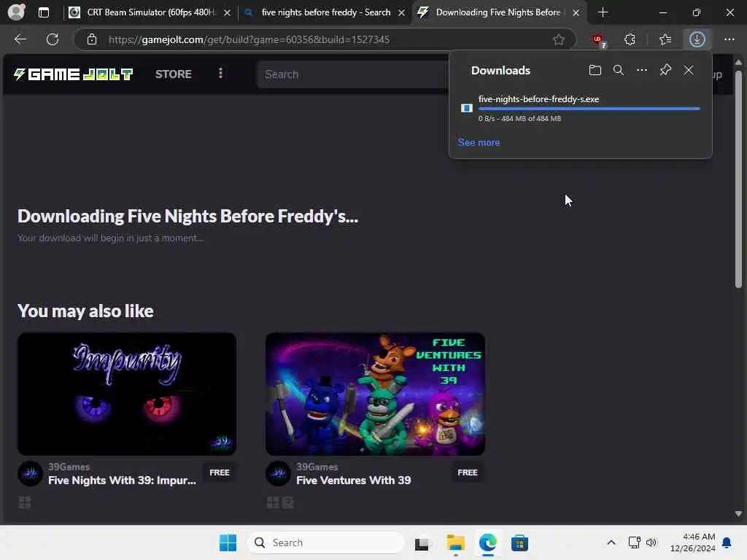
Task: Toggle the Downloads toolbar button
Action: click(x=697, y=39)
